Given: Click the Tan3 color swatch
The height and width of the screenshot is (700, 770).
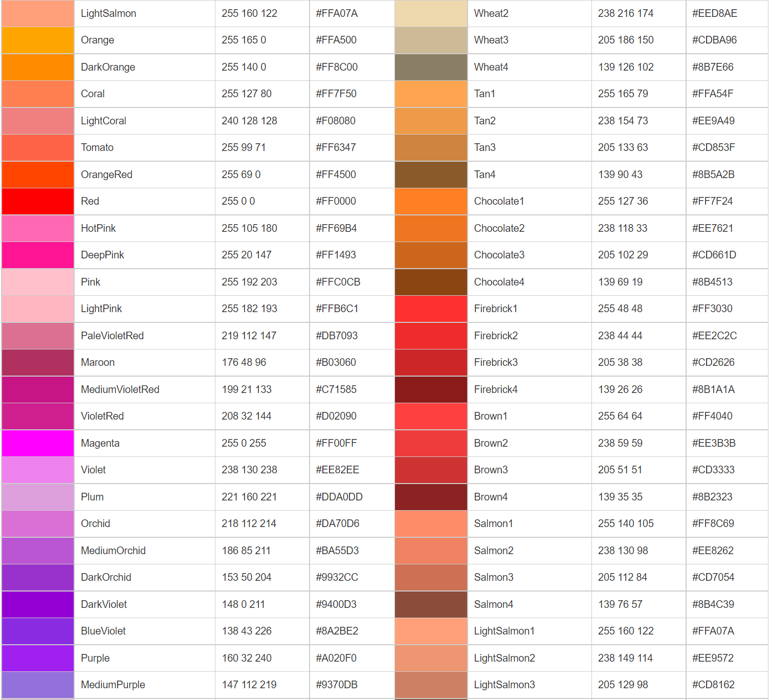Looking at the screenshot, I should coord(430,147).
